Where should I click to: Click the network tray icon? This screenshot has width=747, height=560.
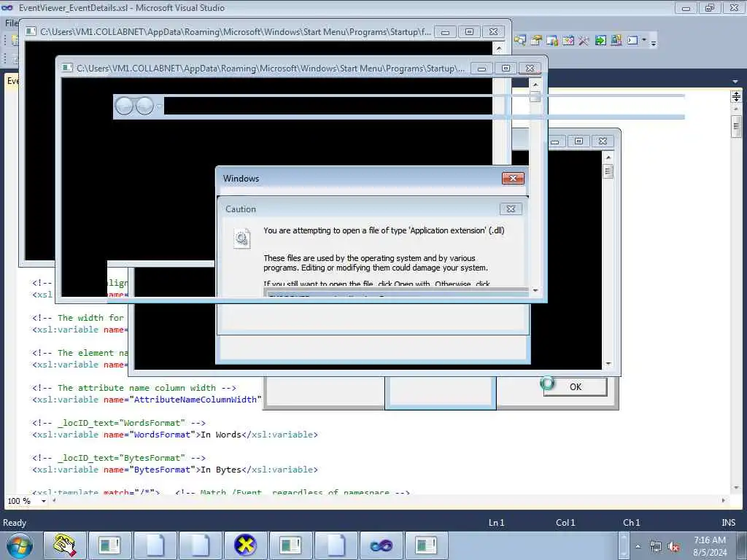(x=656, y=547)
